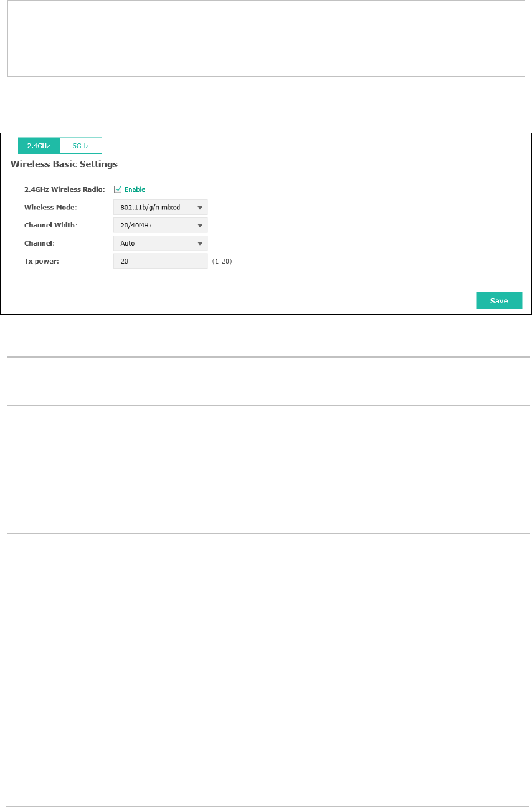Switch to the 2.4GHz tab
Viewport: 532px width, 807px height.
pos(39,145)
